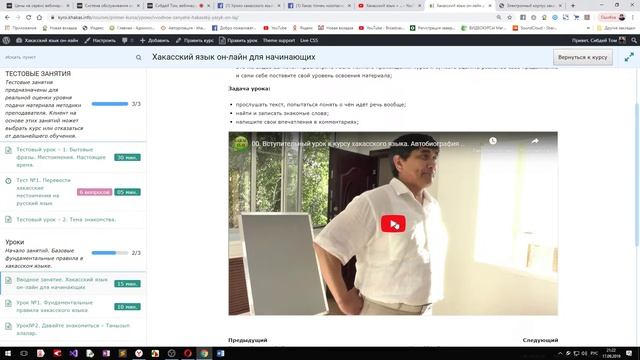Viewport: 640px width, 360px height.
Task: Click the address bar URL
Action: [x=149, y=18]
